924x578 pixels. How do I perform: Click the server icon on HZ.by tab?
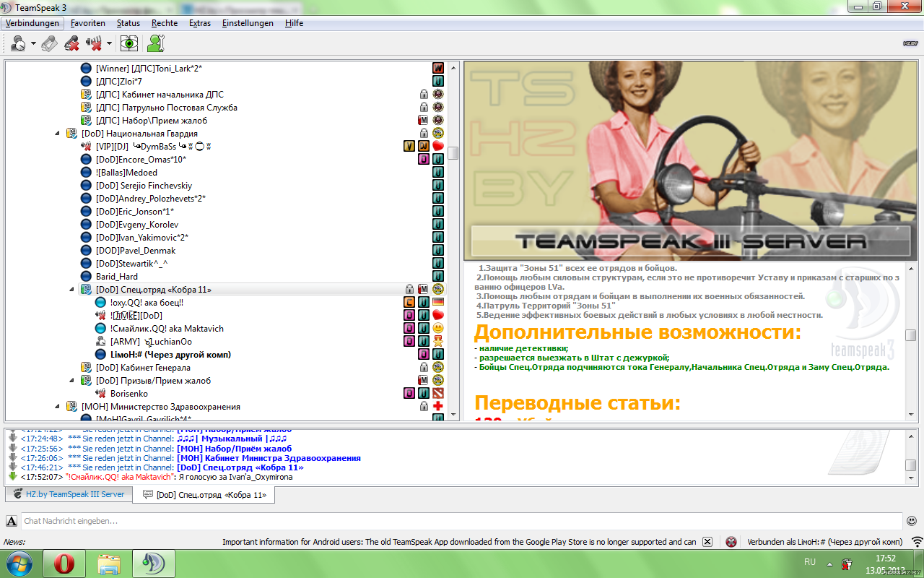click(18, 494)
